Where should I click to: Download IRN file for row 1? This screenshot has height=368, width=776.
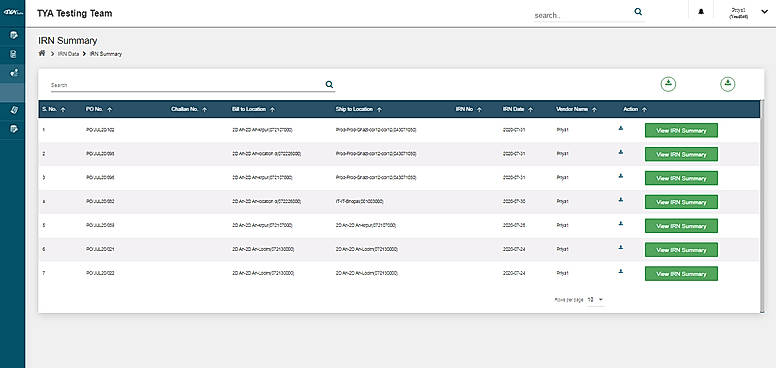[x=621, y=128]
